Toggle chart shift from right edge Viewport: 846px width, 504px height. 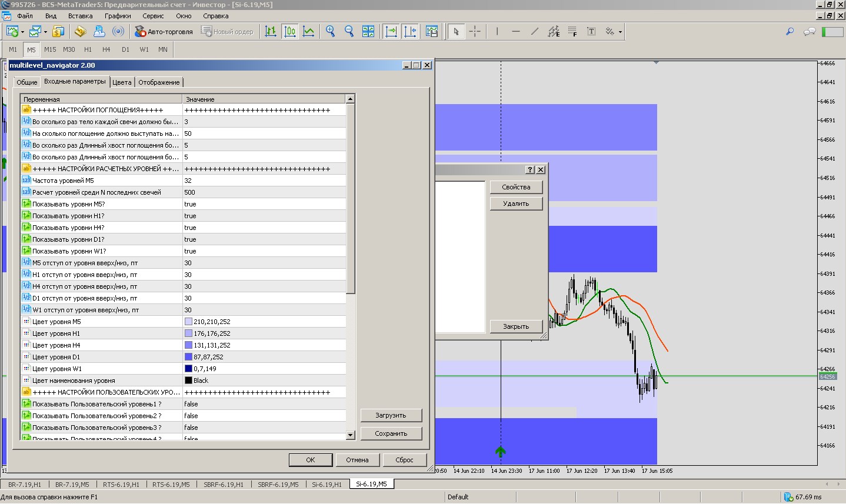(x=410, y=32)
